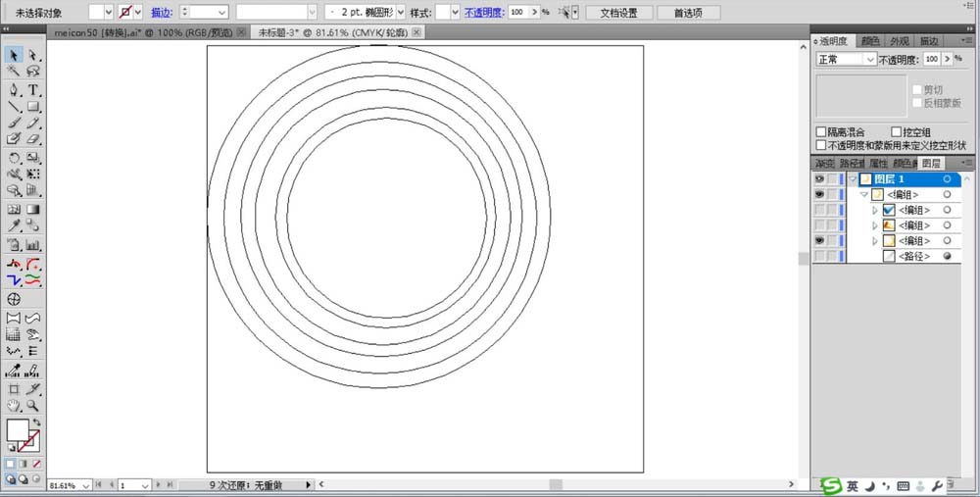
Task: Open the fill color dropdown in control bar
Action: [108, 12]
